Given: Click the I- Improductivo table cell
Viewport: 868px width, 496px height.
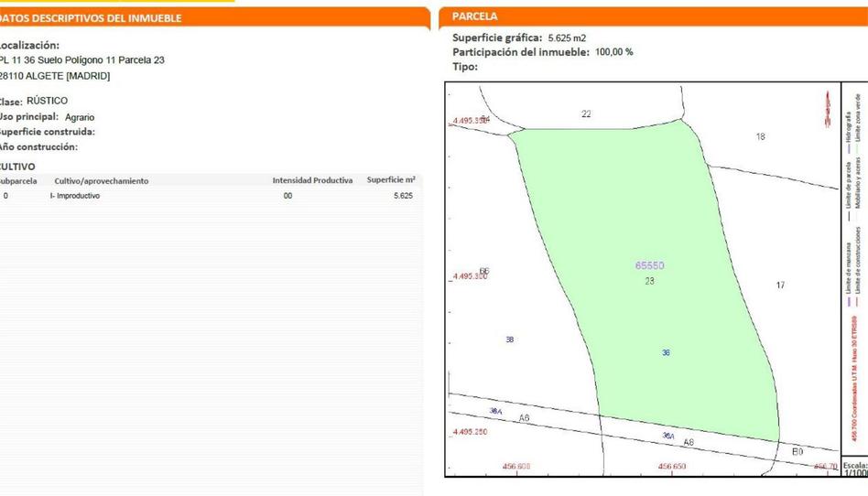Looking at the screenshot, I should 75,196.
